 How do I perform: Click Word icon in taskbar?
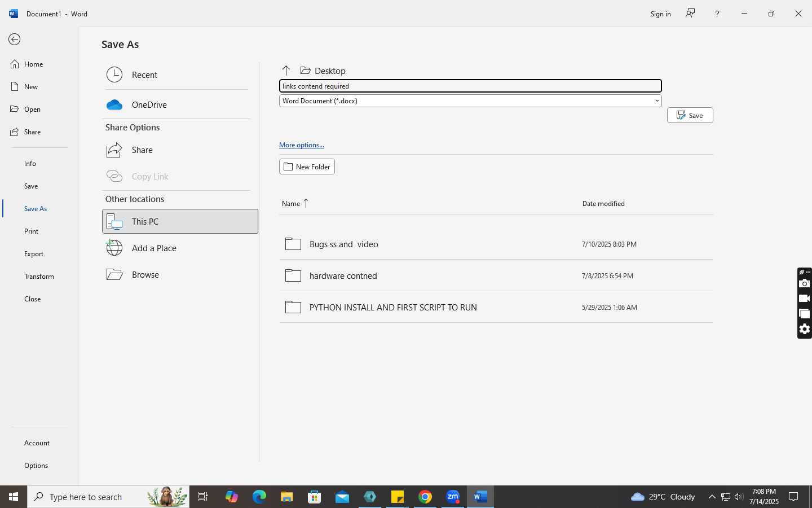(480, 497)
